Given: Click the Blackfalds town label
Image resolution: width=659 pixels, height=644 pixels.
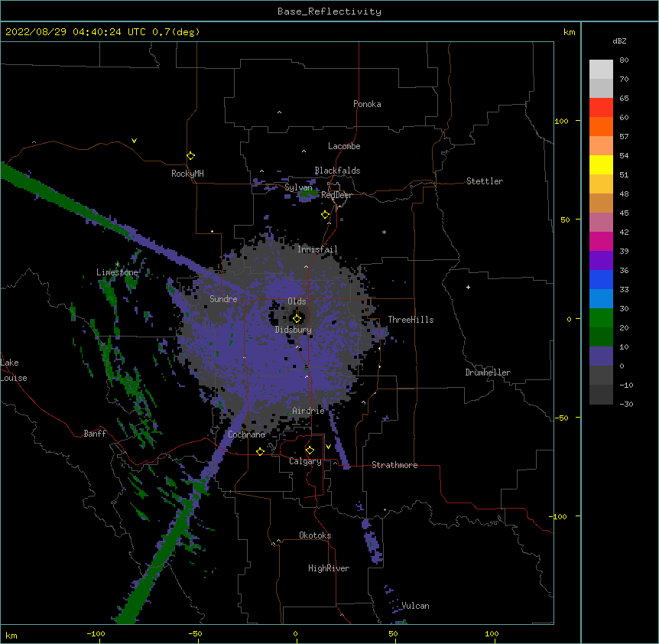Looking at the screenshot, I should tap(337, 171).
